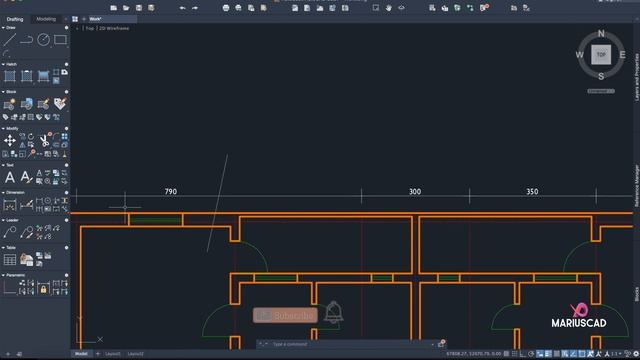Toggle Grid display in status bar
This screenshot has width=640, height=360.
pos(507,354)
